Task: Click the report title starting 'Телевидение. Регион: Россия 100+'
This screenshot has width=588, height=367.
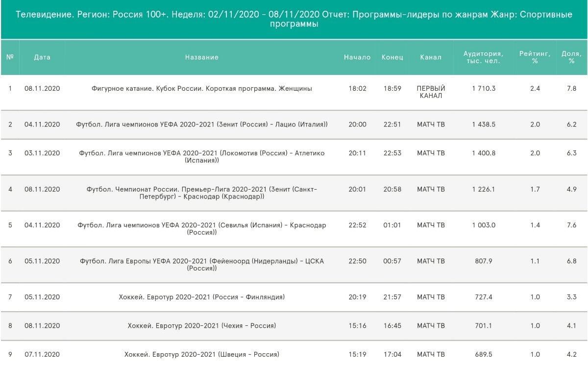Action: [x=294, y=19]
